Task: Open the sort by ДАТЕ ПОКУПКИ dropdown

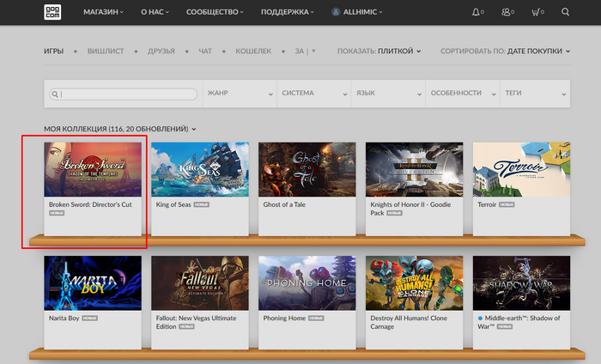Action: tap(505, 51)
